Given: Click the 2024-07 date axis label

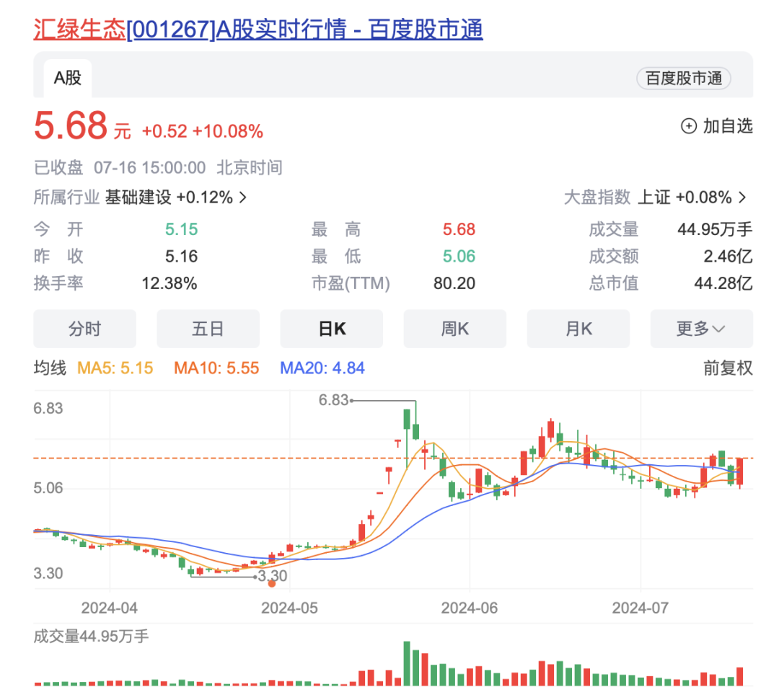Looking at the screenshot, I should point(641,608).
